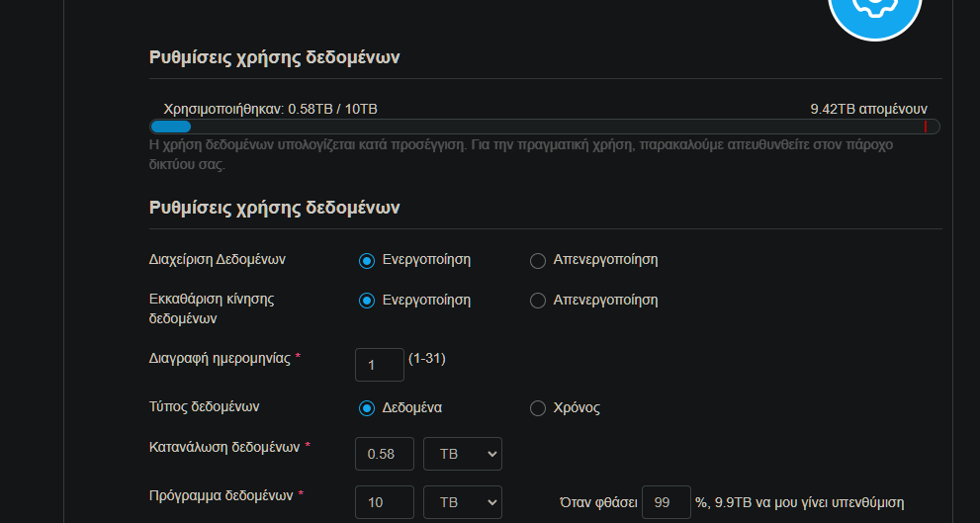Click the 9.42TB απομένουν remaining text
This screenshot has width=980, height=523.
(868, 109)
